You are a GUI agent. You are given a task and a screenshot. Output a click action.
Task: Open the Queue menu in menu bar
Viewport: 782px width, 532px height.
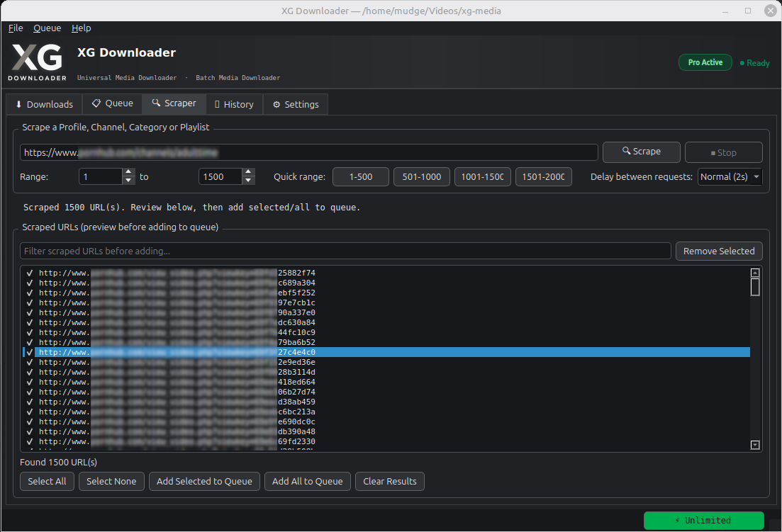(48, 28)
